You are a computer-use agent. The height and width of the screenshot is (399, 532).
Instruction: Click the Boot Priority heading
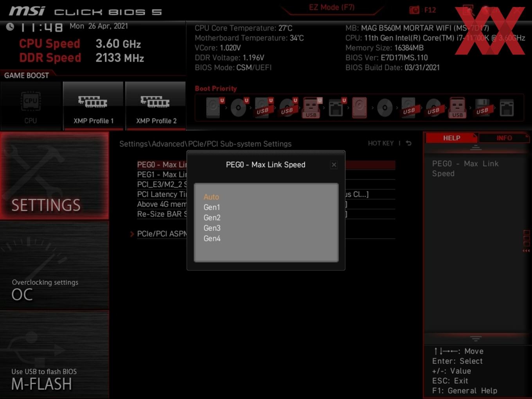(216, 88)
